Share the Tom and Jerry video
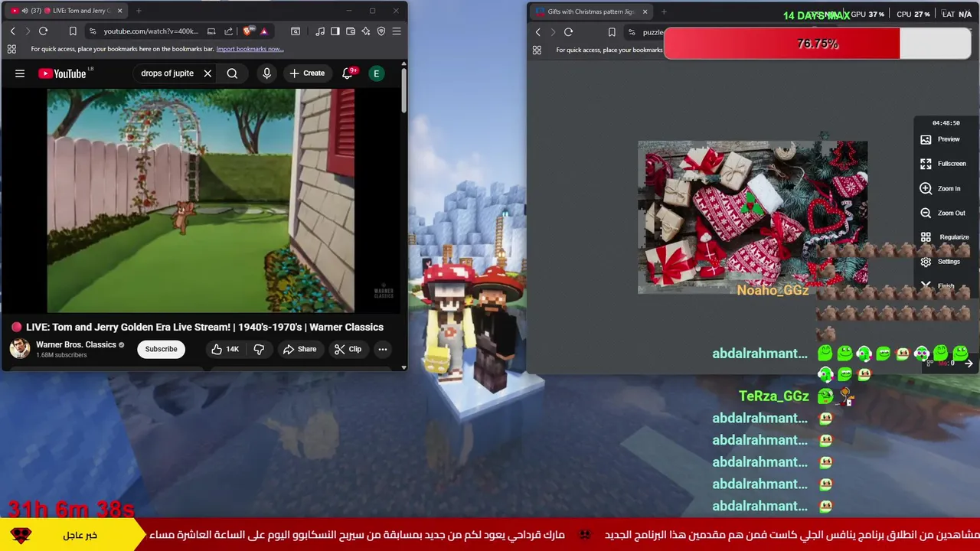Viewport: 980px width, 551px height. 299,349
